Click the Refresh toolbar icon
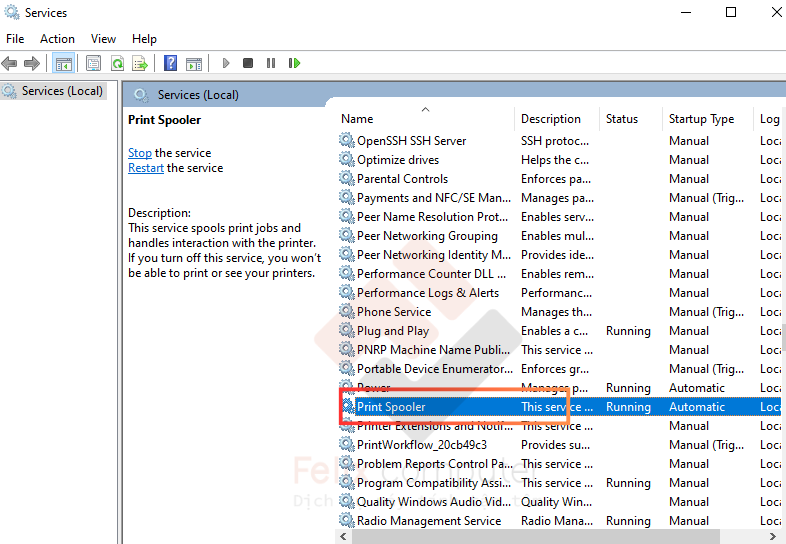The image size is (786, 544). pos(117,63)
